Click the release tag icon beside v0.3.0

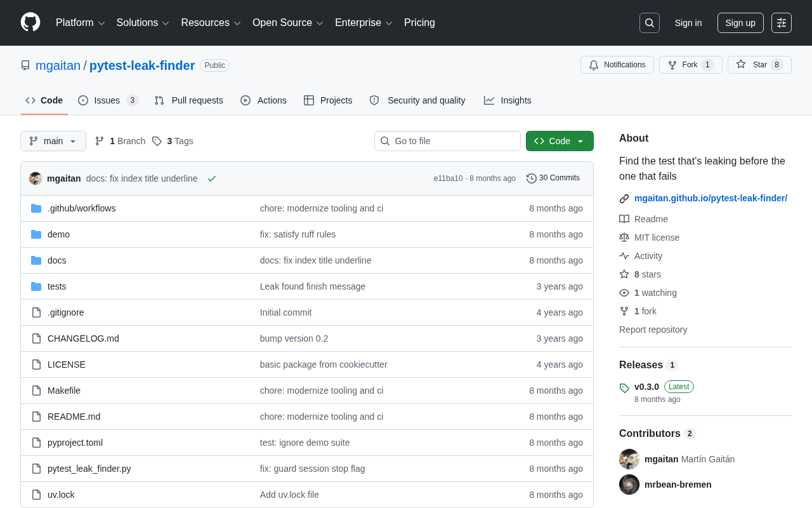click(624, 387)
